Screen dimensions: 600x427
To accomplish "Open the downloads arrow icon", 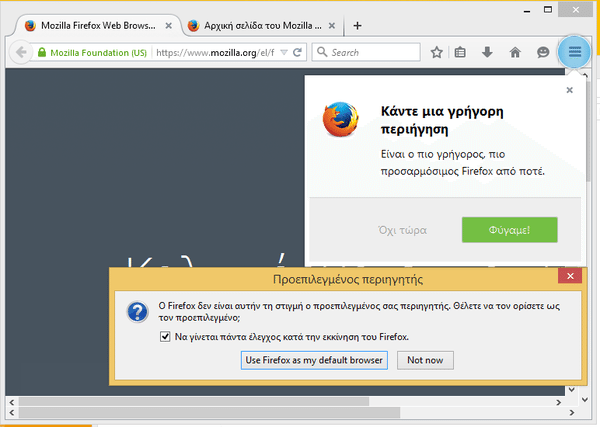I will 487,52.
